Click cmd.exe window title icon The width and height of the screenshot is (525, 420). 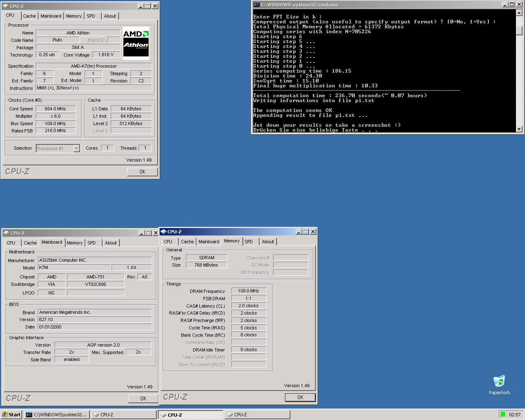[x=256, y=5]
